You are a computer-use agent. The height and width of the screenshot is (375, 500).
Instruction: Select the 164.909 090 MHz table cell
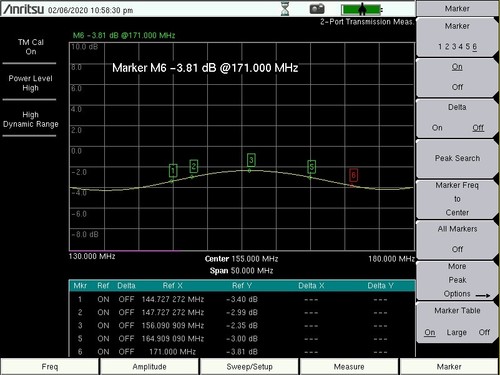(173, 339)
